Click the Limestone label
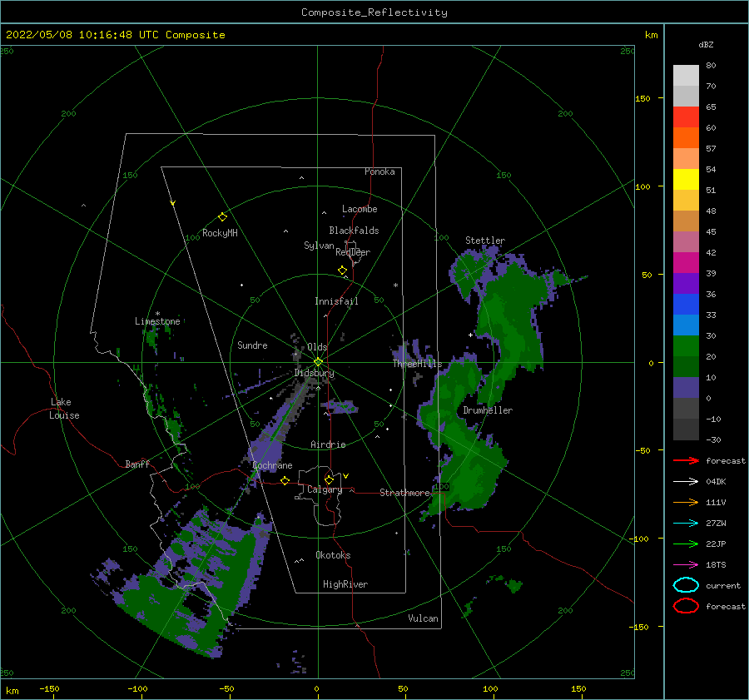This screenshot has height=700, width=749. point(157,321)
